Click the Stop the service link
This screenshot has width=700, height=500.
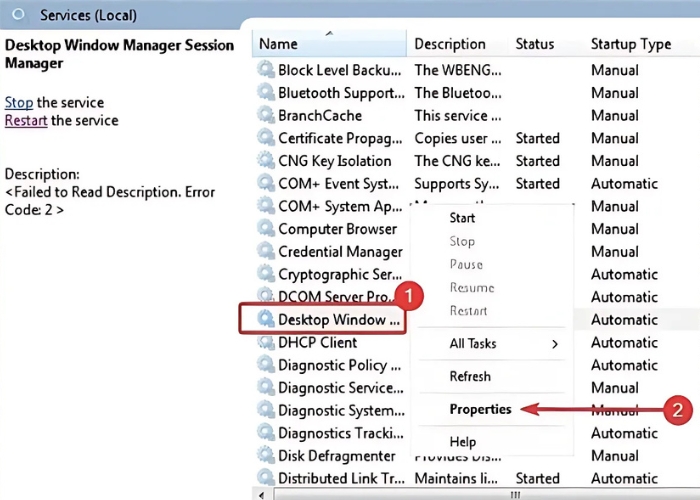[19, 102]
